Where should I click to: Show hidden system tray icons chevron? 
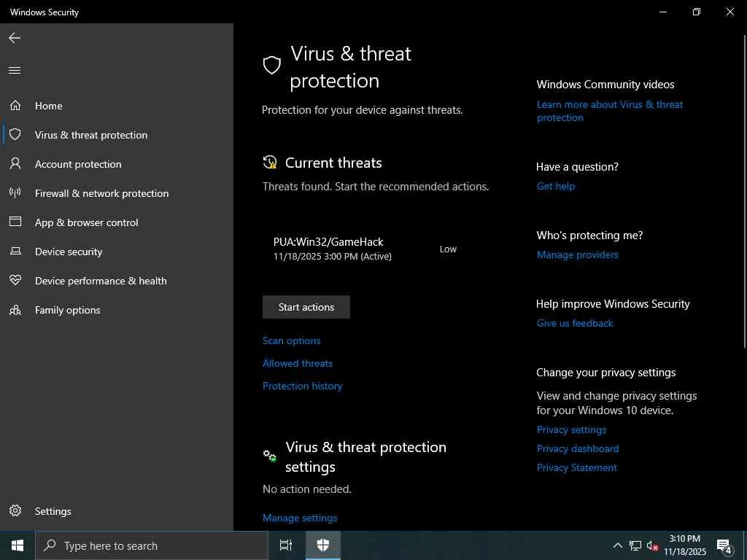[617, 545]
